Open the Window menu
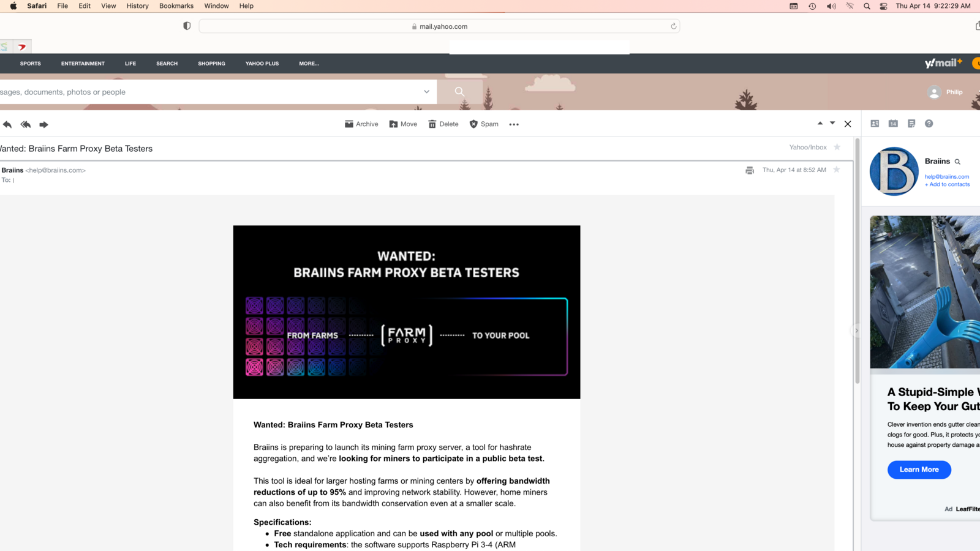The height and width of the screenshot is (551, 980). tap(216, 6)
